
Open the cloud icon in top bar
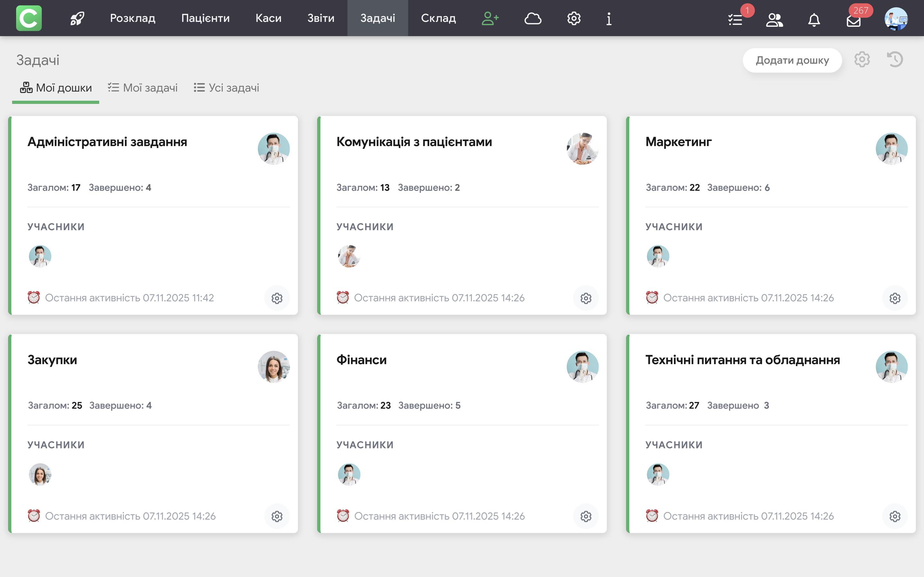pos(533,18)
